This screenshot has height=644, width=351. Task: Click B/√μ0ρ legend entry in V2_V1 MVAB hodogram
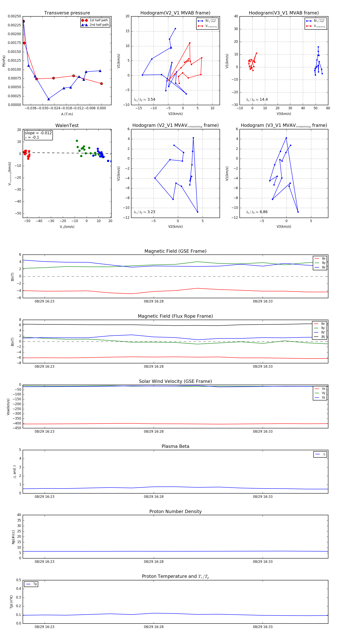207,21
